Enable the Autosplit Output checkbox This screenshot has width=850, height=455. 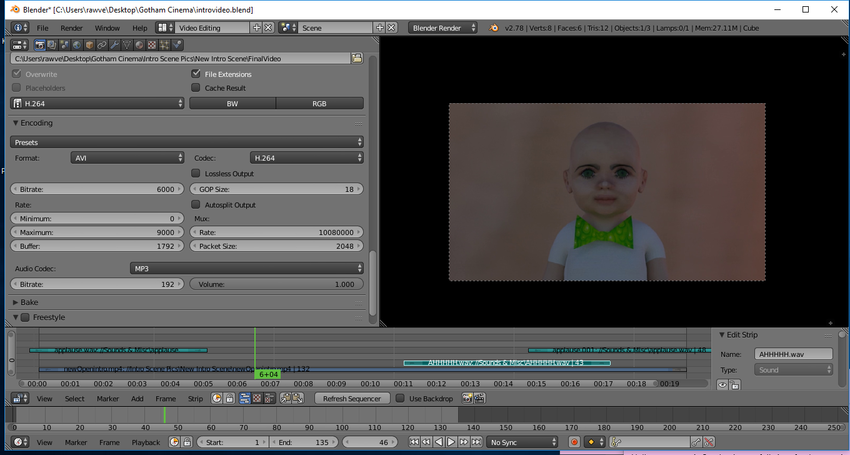[x=196, y=204]
